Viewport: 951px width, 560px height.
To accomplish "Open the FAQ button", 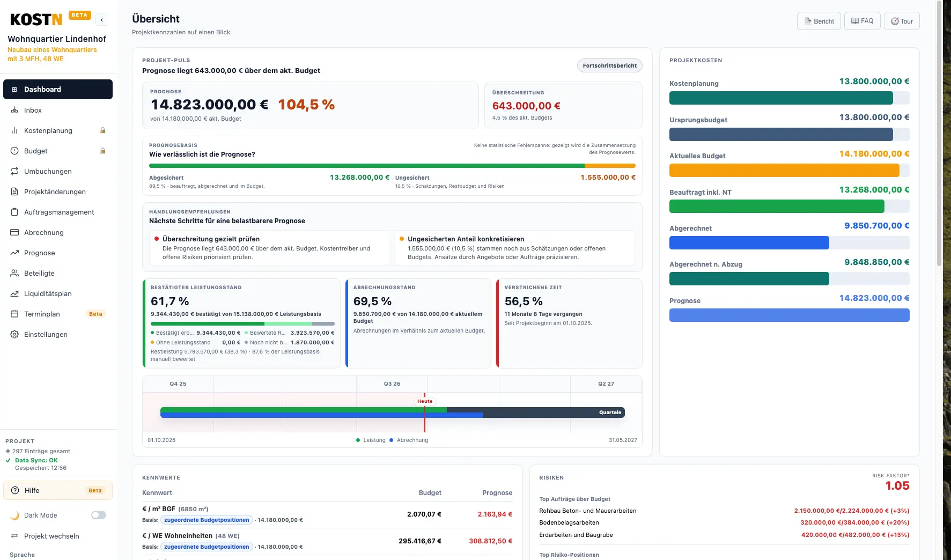I will click(x=862, y=21).
